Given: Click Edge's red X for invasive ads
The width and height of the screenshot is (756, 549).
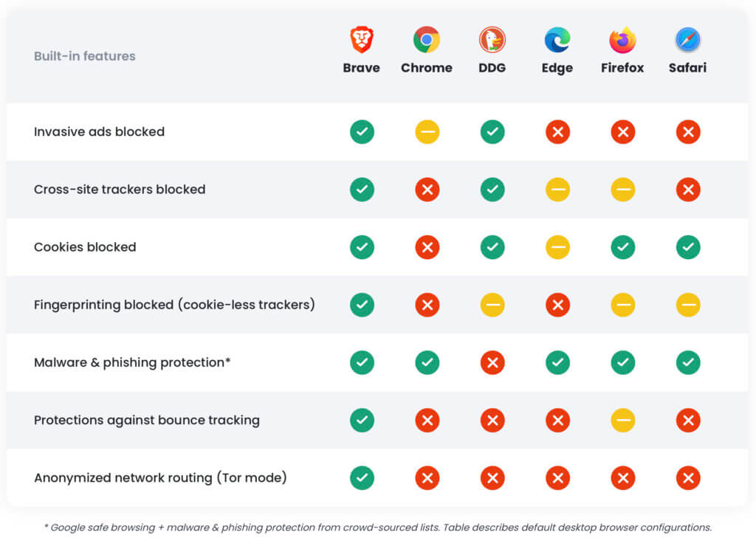Looking at the screenshot, I should pos(557,132).
